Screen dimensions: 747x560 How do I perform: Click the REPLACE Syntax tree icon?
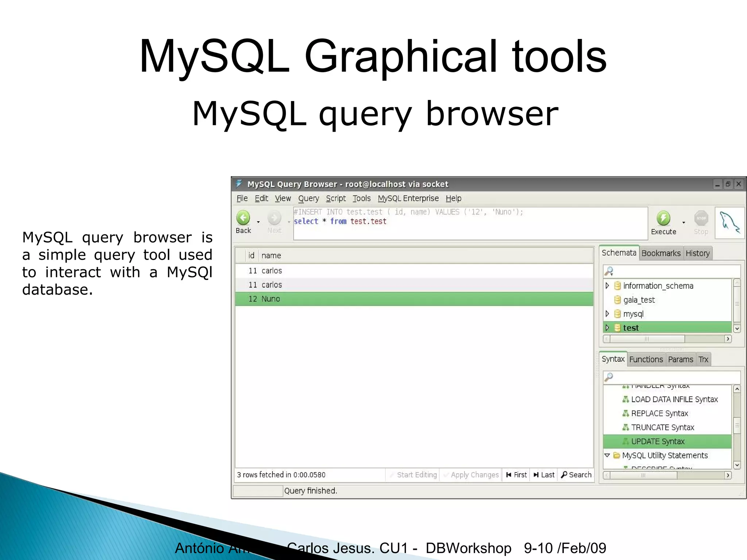pos(626,413)
